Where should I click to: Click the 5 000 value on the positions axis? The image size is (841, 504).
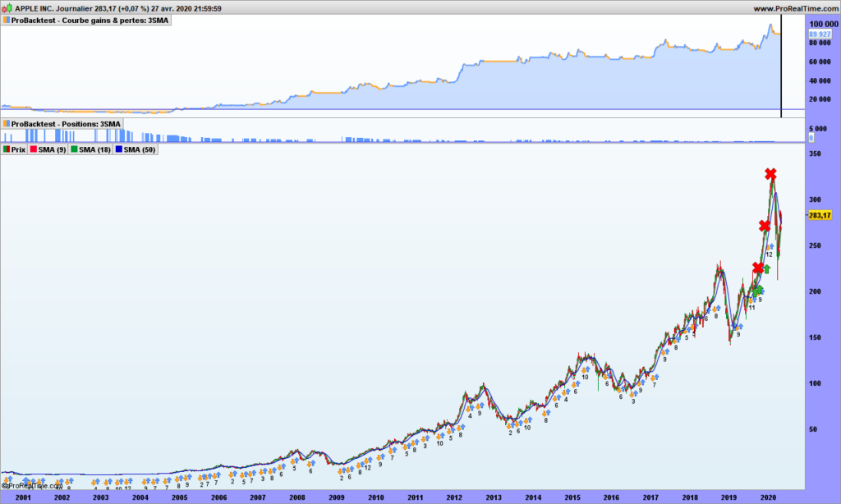click(x=818, y=129)
